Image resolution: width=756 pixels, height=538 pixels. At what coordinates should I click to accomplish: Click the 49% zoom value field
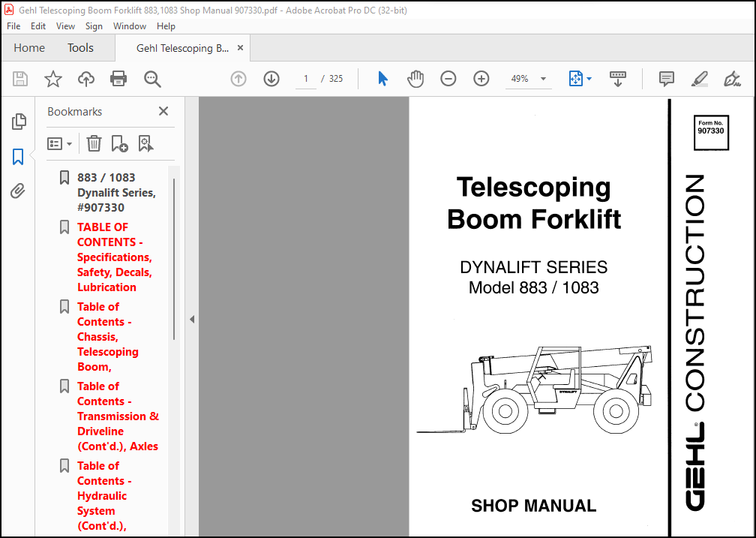520,79
